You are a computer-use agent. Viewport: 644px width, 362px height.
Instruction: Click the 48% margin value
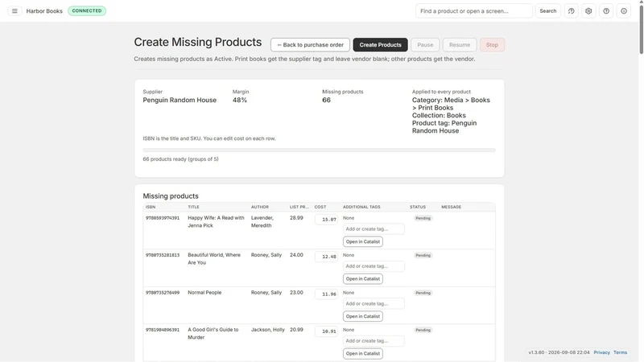pyautogui.click(x=240, y=100)
